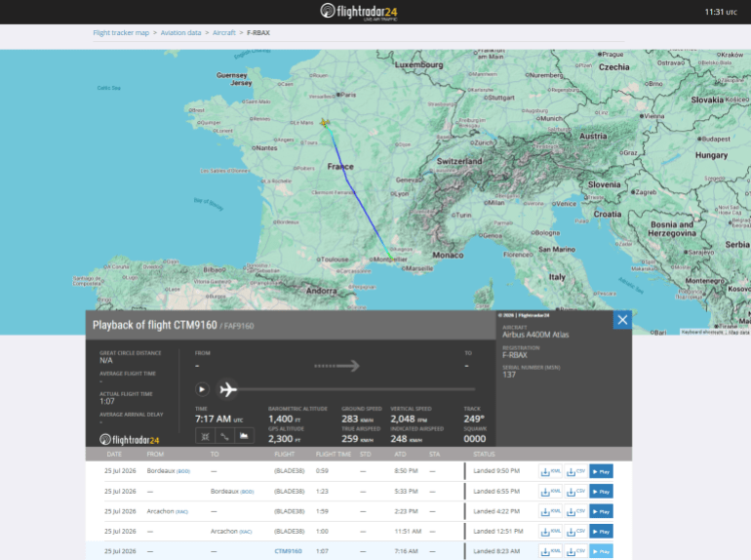751x560 pixels.
Task: Click barometric altitude value 1,400 ft
Action: [285, 420]
